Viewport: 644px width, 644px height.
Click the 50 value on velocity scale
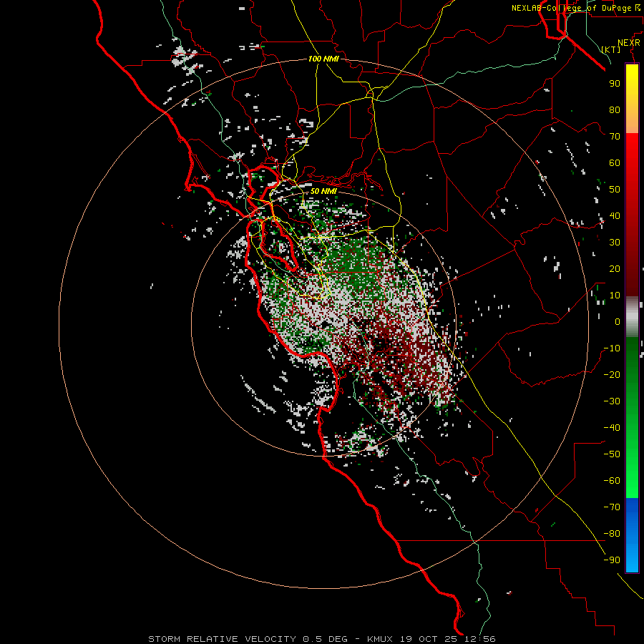[x=615, y=190]
